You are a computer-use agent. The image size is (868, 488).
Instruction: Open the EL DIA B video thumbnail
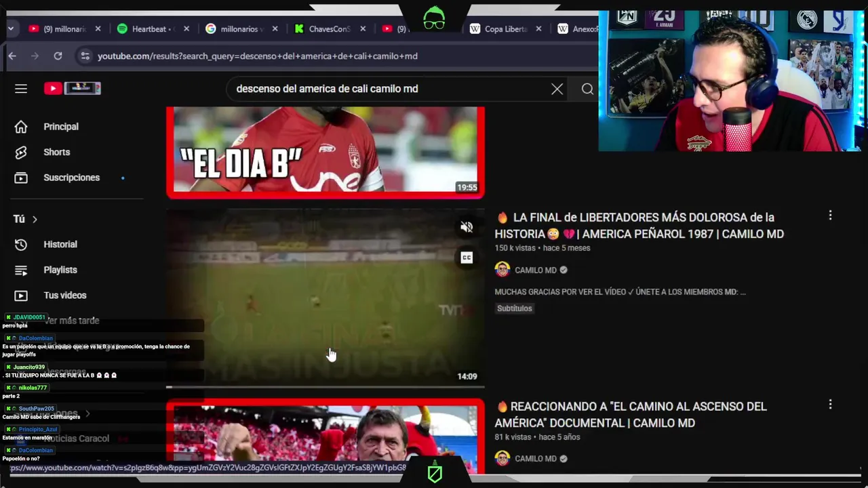coord(325,152)
